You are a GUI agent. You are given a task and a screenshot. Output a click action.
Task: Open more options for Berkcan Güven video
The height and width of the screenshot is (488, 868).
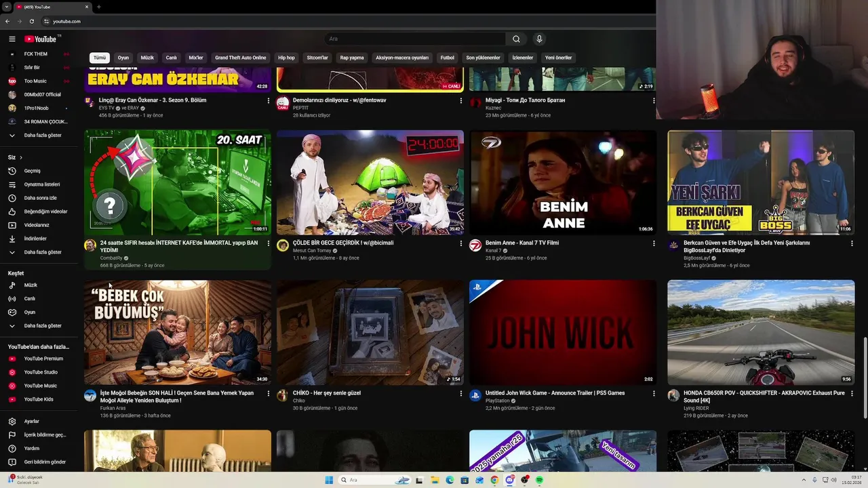852,243
